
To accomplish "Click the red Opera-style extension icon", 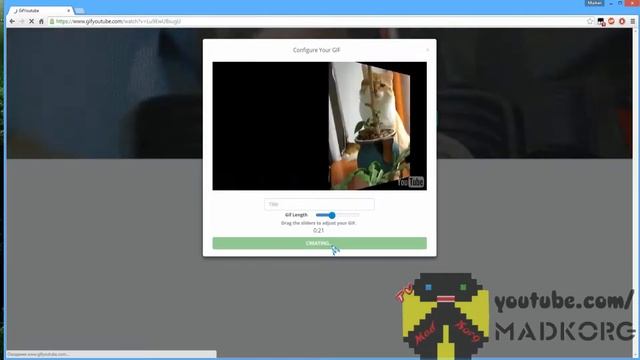I will 622,21.
